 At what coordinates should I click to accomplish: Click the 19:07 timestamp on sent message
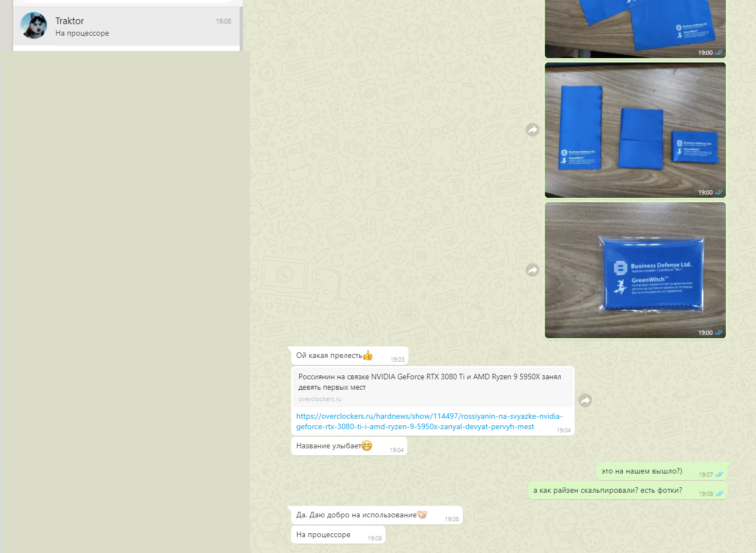[x=706, y=475]
